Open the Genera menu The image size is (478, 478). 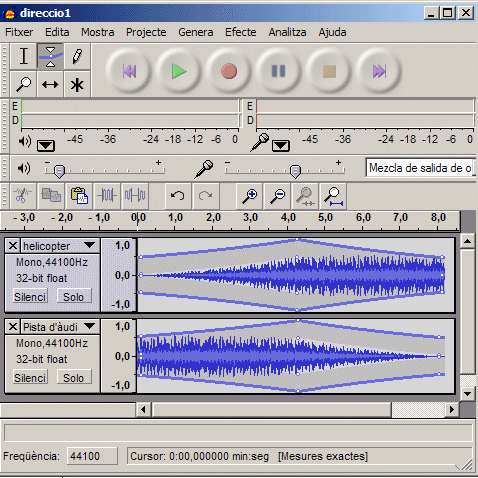click(x=196, y=32)
